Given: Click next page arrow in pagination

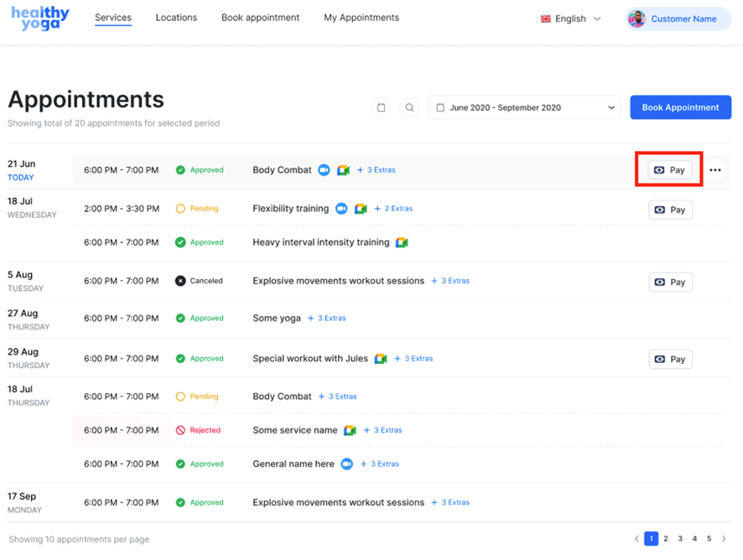Looking at the screenshot, I should click(x=725, y=539).
